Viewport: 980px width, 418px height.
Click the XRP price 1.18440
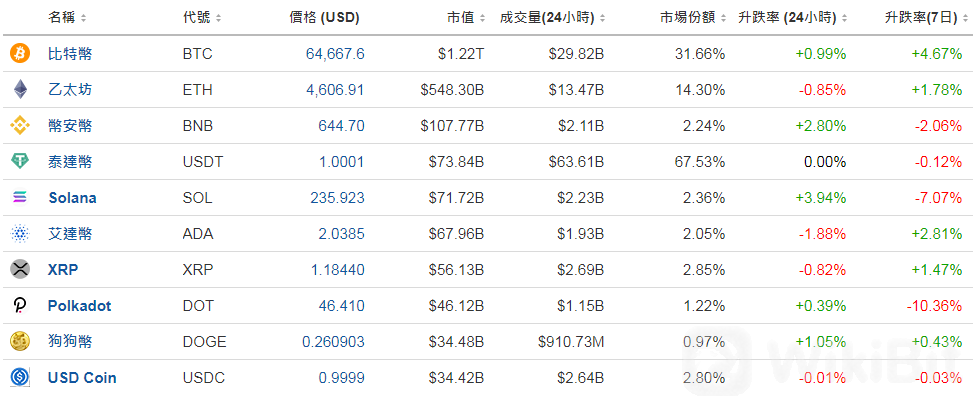tap(338, 270)
